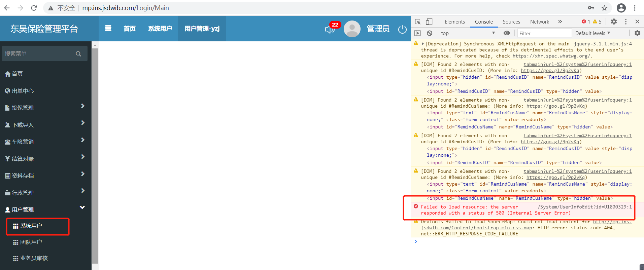Click the 东吴保险管理平台 logo title
This screenshot has height=270, width=644.
(x=44, y=29)
